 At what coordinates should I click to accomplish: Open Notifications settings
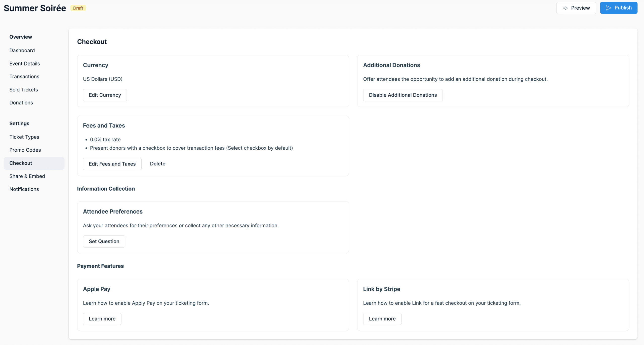[24, 189]
